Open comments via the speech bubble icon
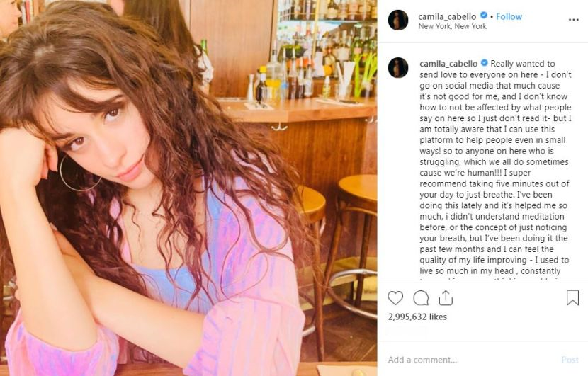The height and width of the screenshot is (376, 588). point(421,298)
